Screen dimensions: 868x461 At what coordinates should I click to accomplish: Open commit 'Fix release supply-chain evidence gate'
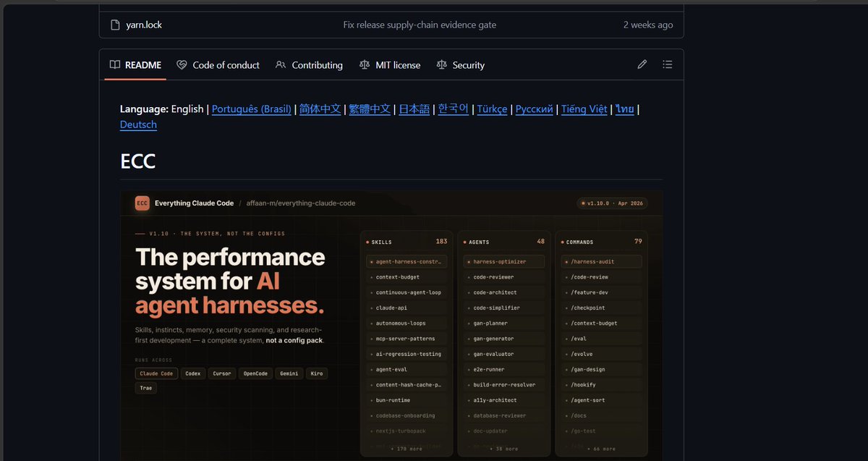(x=420, y=25)
